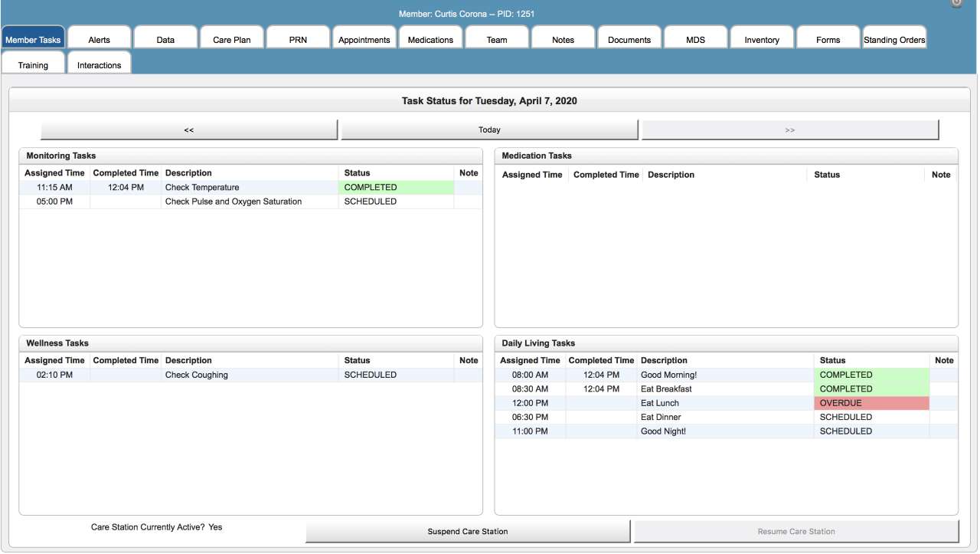
Task: Open the Appointments tab
Action: coord(364,38)
